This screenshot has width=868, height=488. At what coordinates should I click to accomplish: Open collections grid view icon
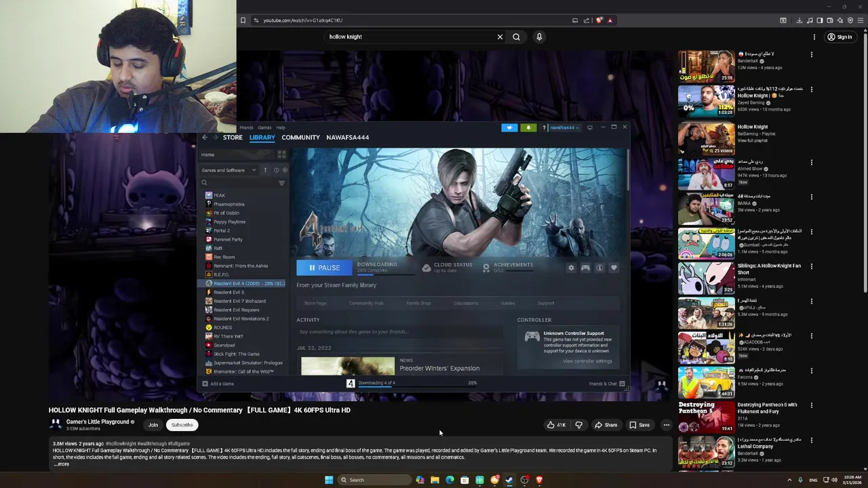tap(281, 155)
